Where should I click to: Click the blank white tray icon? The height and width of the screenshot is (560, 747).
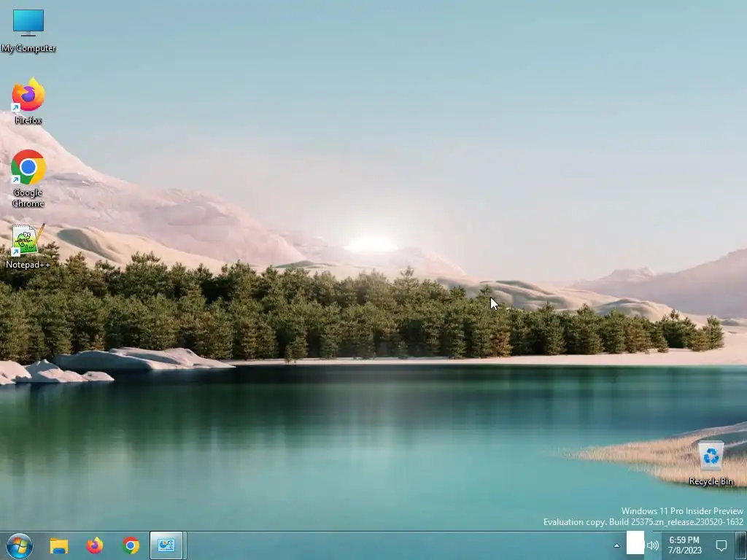click(x=635, y=542)
